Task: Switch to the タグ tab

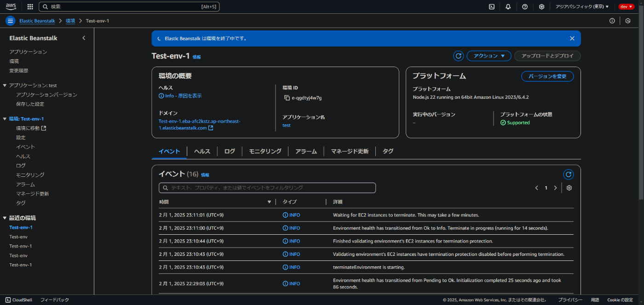Action: pyautogui.click(x=388, y=151)
